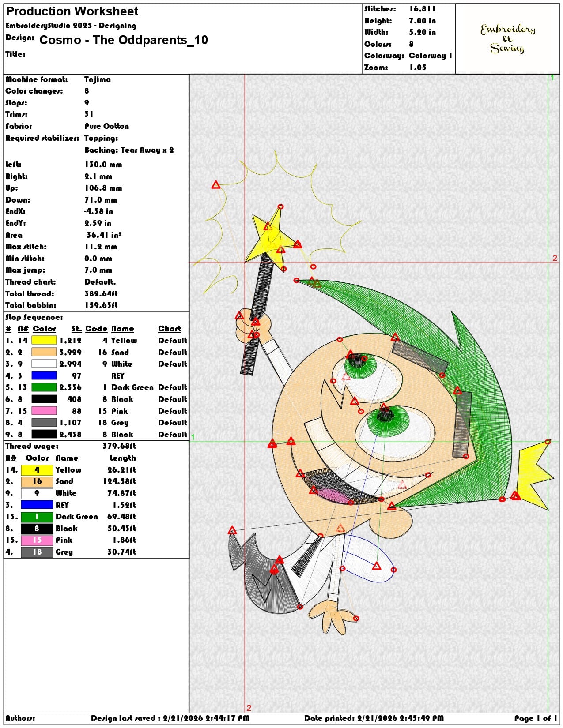Click the 'Chart' column header in Stop Sequence
The width and height of the screenshot is (563, 728).
tap(170, 329)
